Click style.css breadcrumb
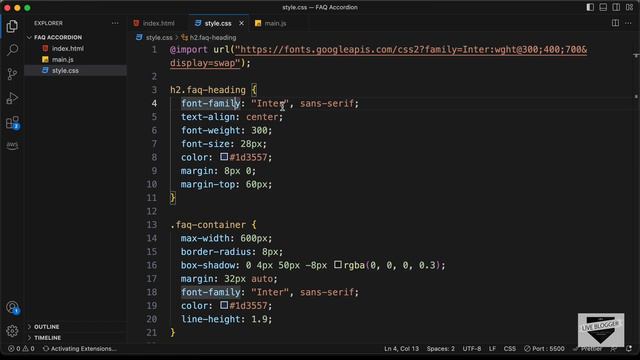 click(x=159, y=38)
